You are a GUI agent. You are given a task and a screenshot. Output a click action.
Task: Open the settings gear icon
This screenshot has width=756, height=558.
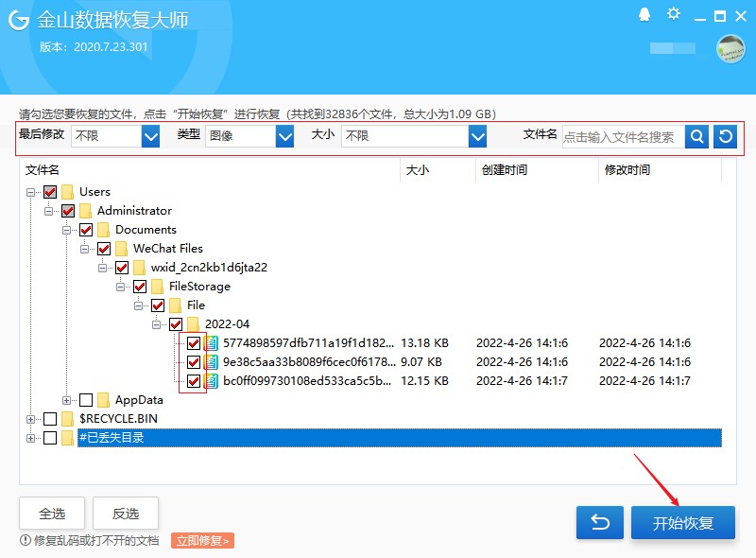[673, 15]
